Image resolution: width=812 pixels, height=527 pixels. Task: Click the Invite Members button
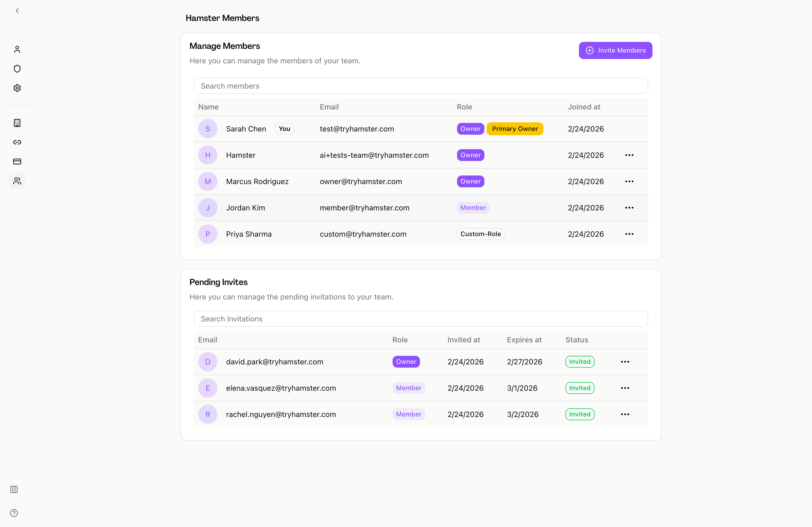point(615,50)
